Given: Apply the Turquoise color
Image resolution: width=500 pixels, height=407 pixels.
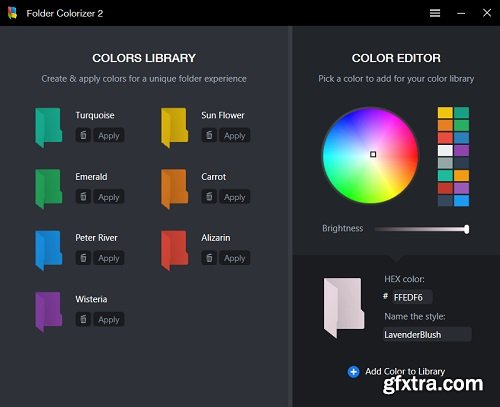Looking at the screenshot, I should pos(109,135).
